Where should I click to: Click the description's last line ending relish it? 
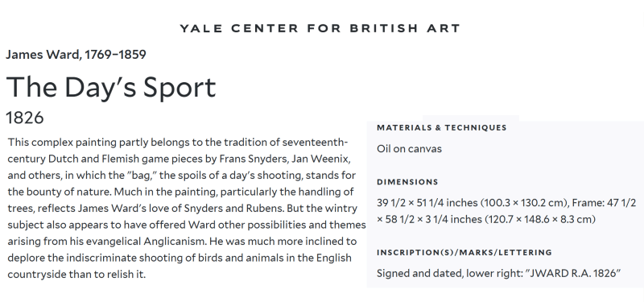coord(76,274)
